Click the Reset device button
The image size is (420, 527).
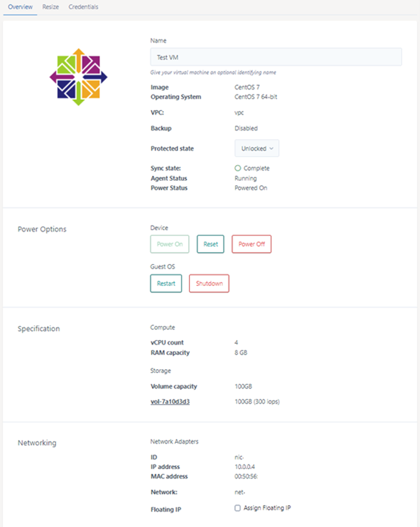(x=210, y=244)
